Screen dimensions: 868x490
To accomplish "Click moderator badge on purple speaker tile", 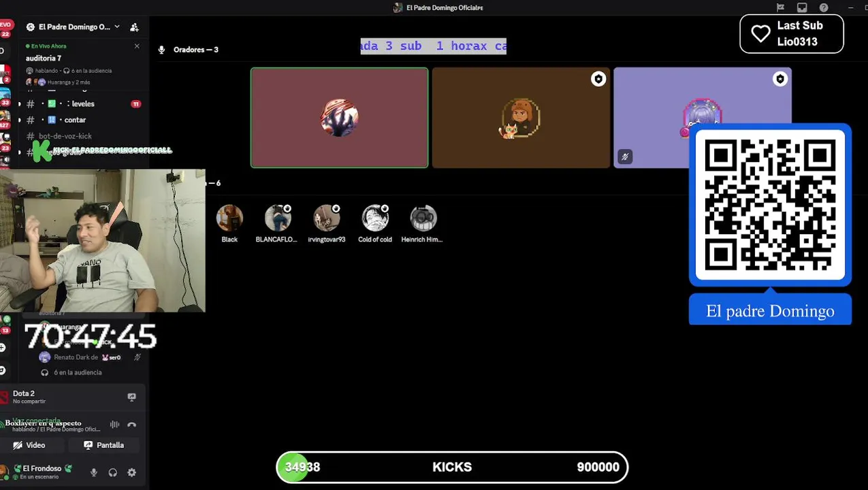I will (x=779, y=79).
